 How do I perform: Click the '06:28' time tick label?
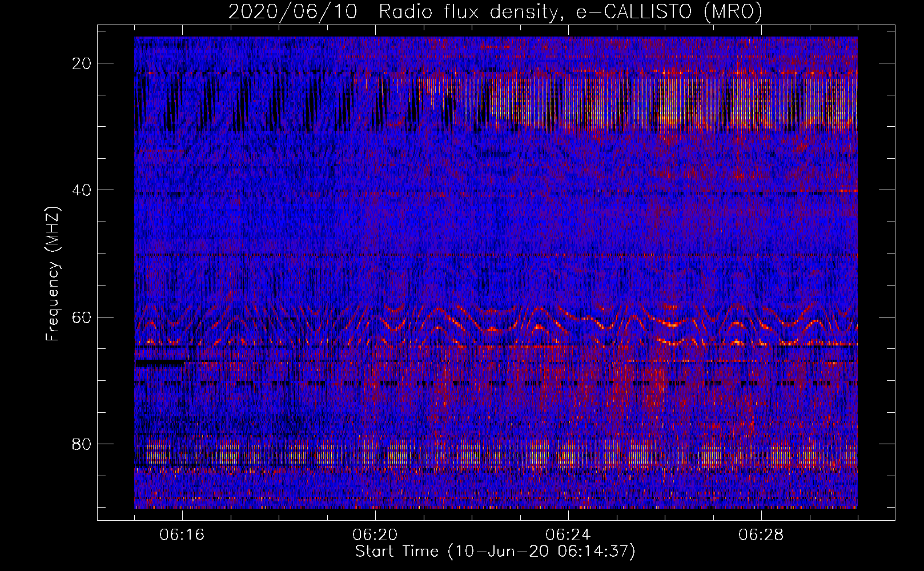[x=761, y=535]
